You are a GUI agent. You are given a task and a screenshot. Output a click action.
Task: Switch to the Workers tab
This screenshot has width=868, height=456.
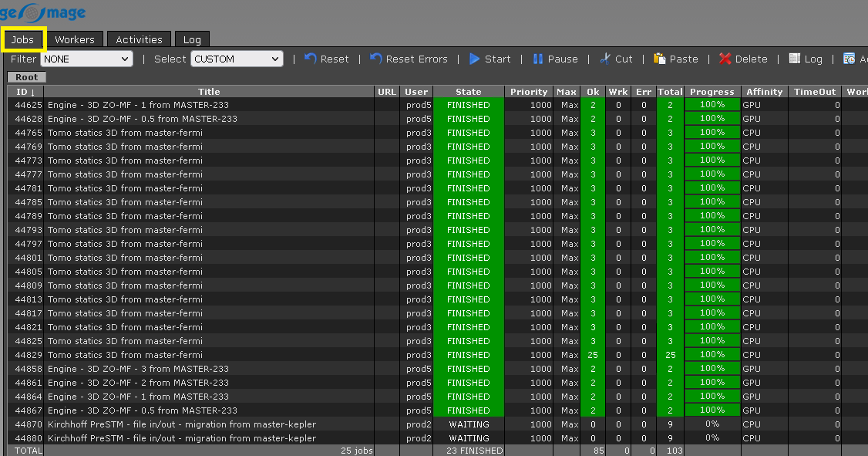(x=75, y=39)
